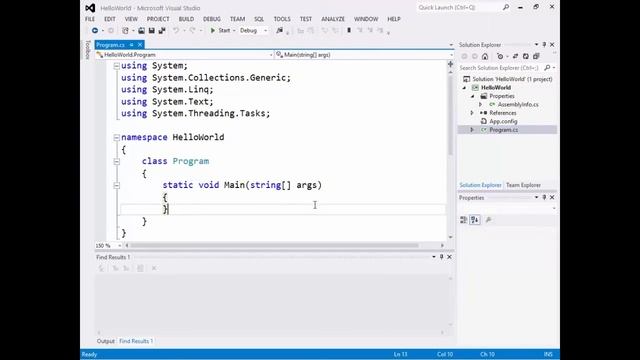
Task: Open the EDIT menu
Action: click(110, 19)
